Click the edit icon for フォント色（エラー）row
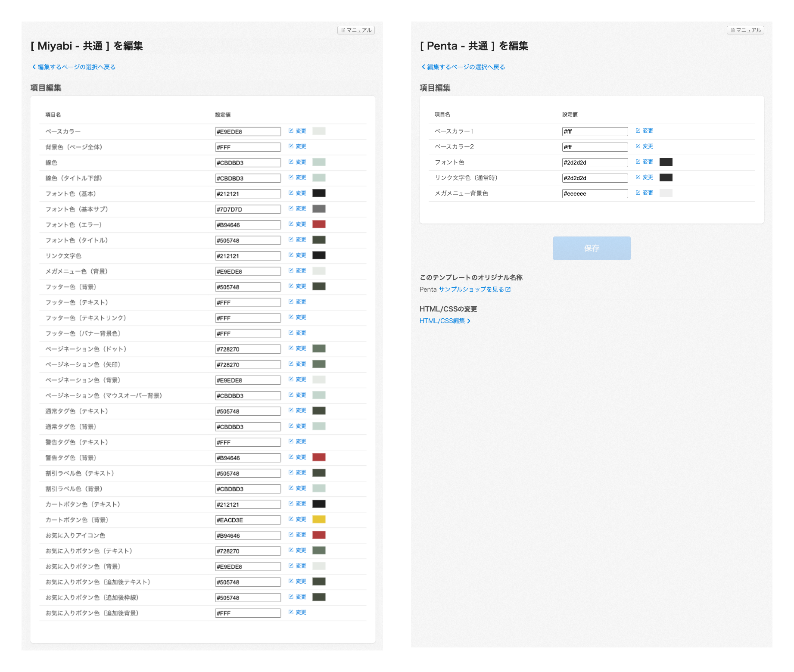Viewport: 794px width, 672px height. (291, 224)
